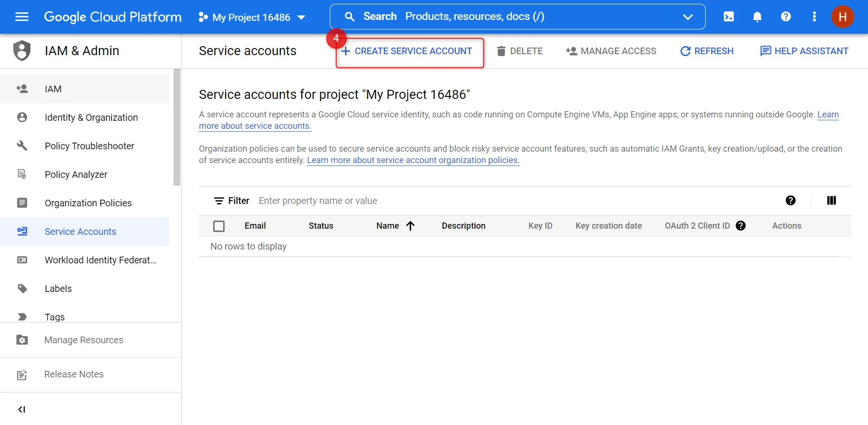Screen dimensions: 868x425
Task: Click the Tags arrow icon in the sidebar
Action: [x=22, y=317]
